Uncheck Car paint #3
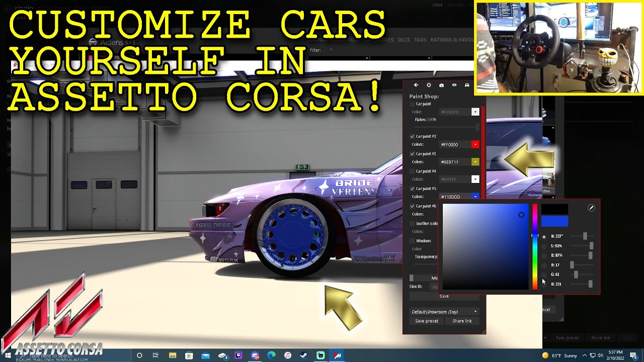The width and height of the screenshot is (644, 362). [x=413, y=154]
